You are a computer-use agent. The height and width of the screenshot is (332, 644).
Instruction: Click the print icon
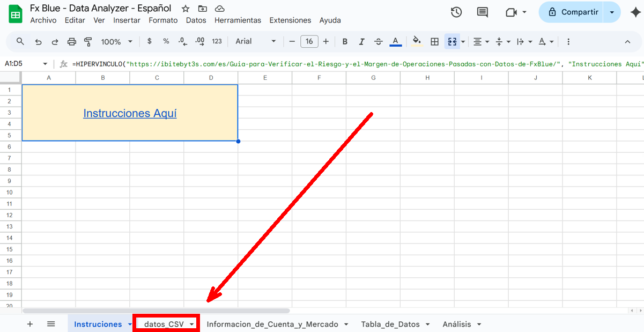point(72,41)
